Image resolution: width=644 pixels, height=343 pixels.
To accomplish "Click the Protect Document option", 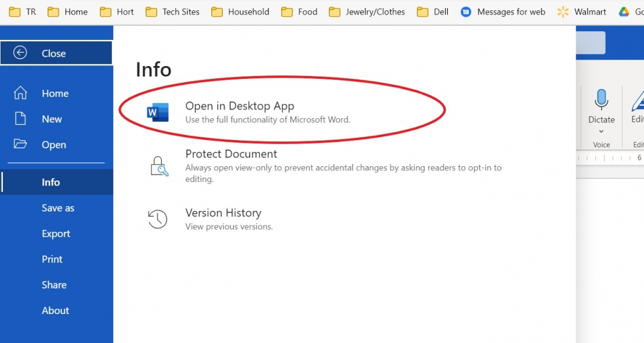I will pos(231,154).
